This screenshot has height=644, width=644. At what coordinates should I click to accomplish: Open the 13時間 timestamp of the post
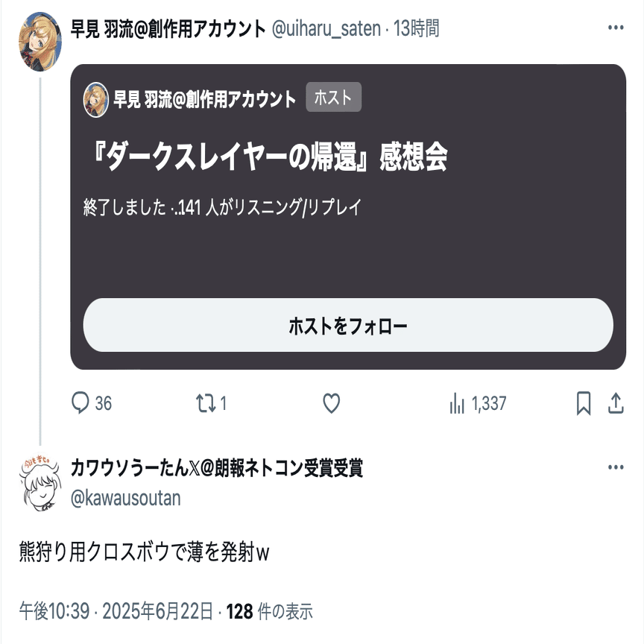[417, 28]
